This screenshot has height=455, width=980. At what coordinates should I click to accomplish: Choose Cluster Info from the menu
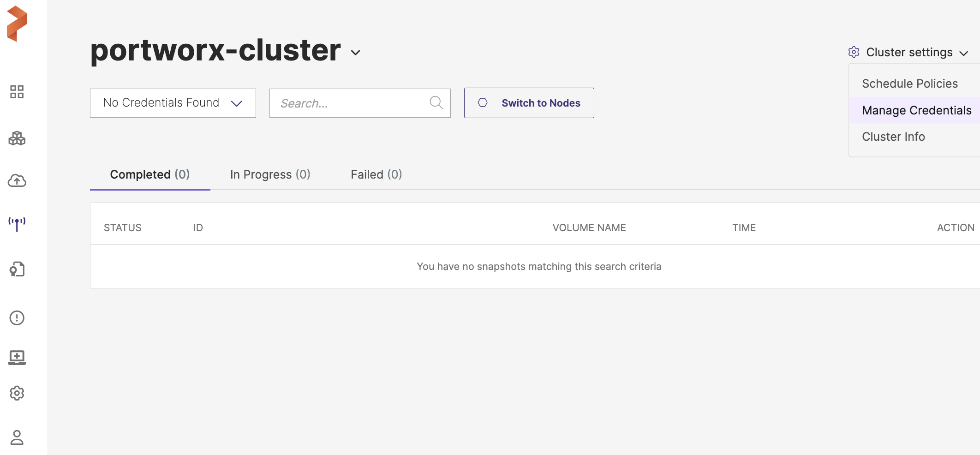pyautogui.click(x=893, y=137)
